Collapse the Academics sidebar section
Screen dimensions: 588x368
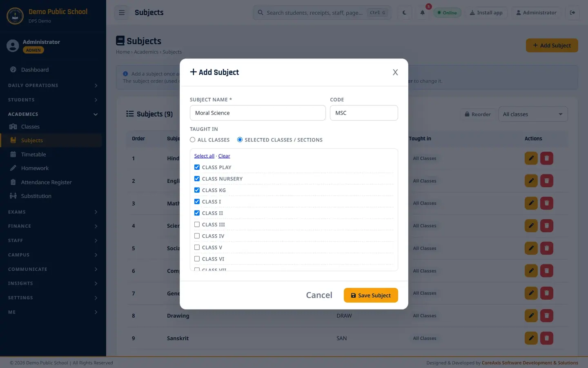click(53, 114)
